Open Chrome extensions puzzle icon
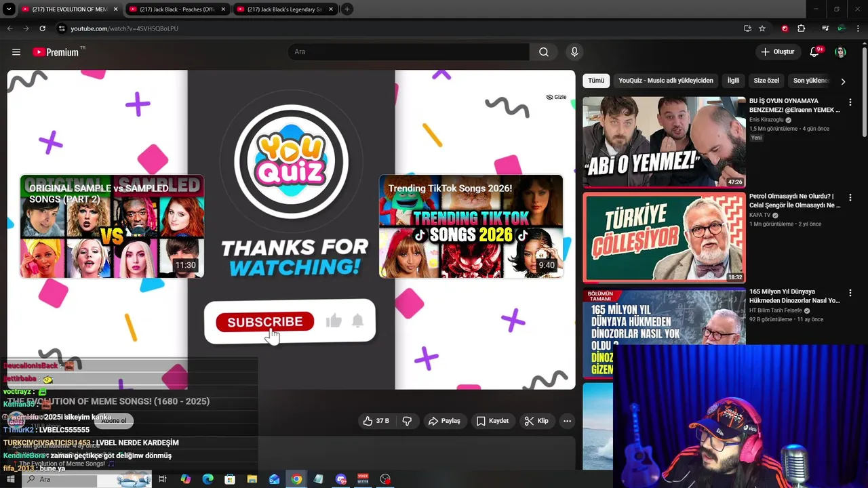The width and height of the screenshot is (868, 488). tap(802, 28)
